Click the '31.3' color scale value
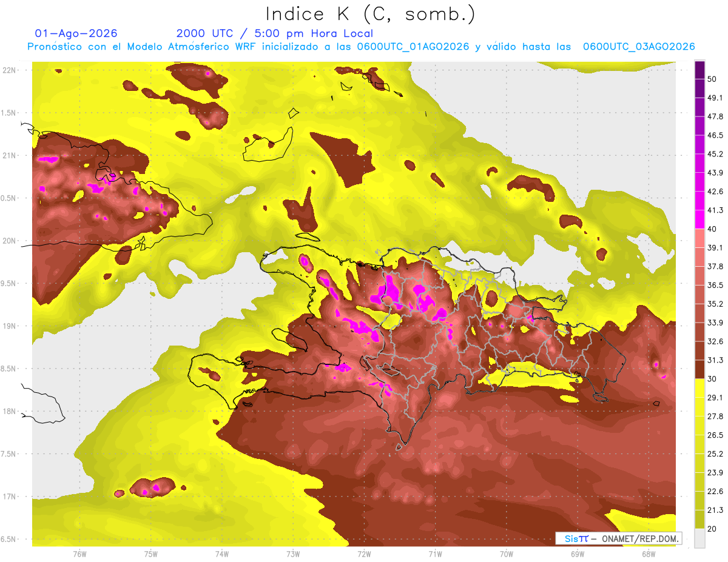728x562 pixels. click(715, 360)
